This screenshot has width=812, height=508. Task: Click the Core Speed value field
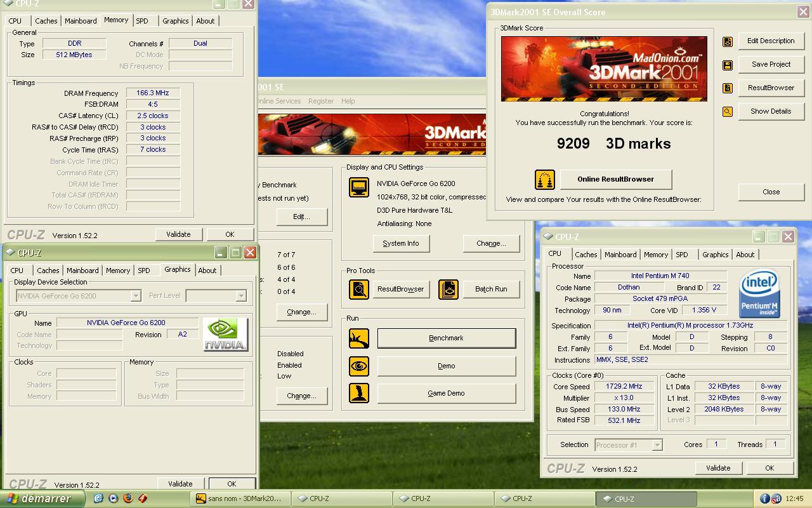[x=624, y=387]
